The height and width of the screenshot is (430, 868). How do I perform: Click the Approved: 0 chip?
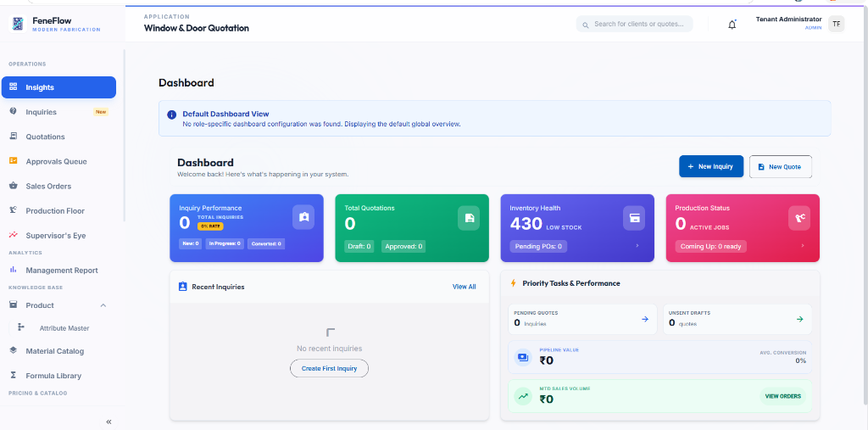point(403,246)
